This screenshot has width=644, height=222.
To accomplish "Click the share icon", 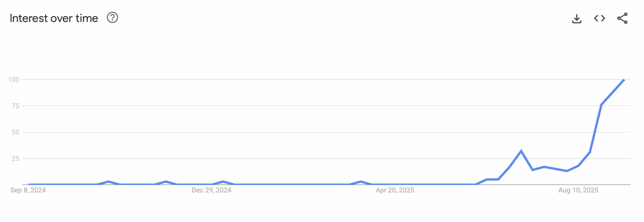I will (622, 18).
